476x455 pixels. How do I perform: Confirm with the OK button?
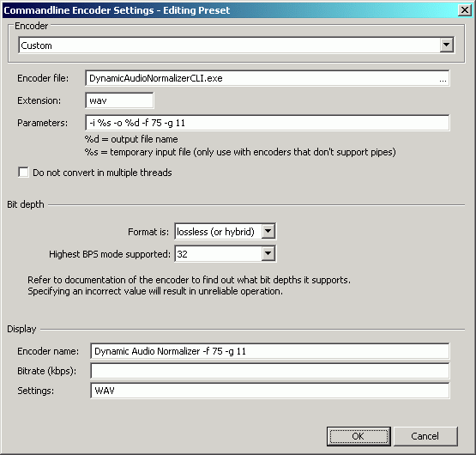point(359,436)
